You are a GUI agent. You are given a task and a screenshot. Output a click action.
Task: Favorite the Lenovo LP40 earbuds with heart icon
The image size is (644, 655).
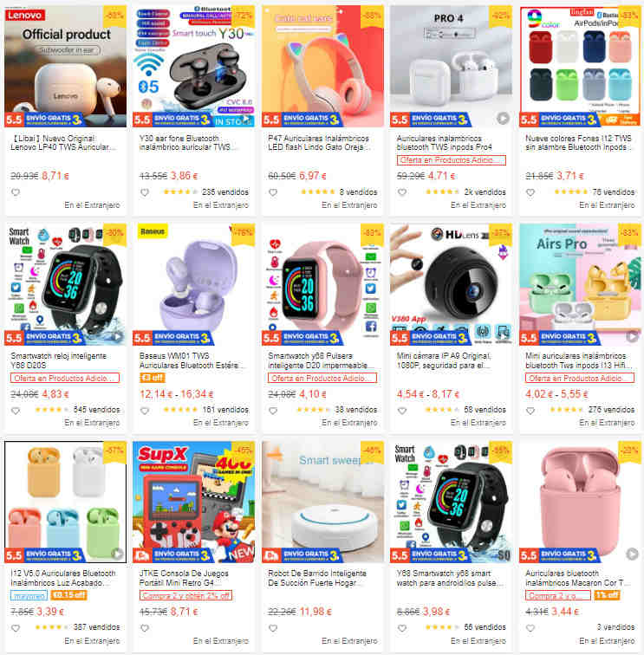[x=16, y=192]
